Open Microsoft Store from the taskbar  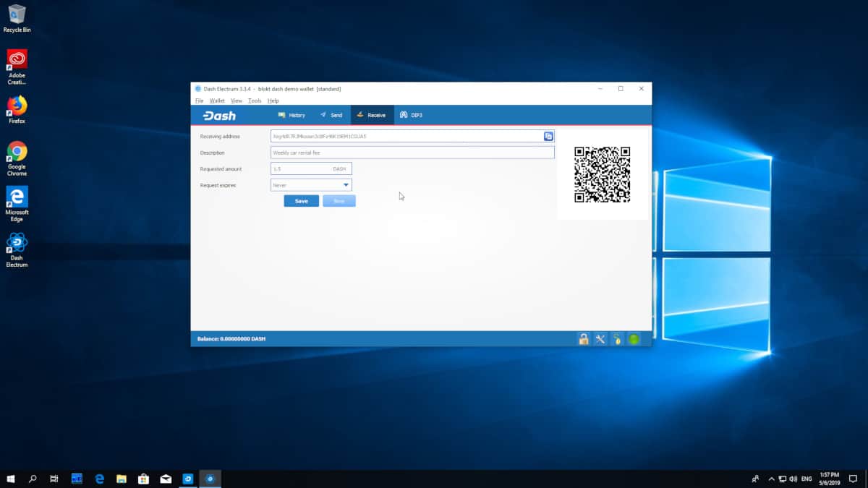(143, 479)
